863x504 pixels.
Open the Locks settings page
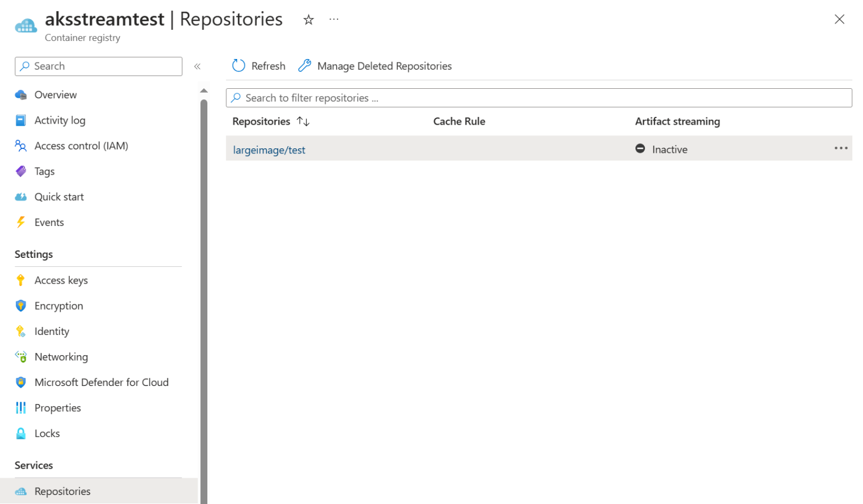pos(47,433)
